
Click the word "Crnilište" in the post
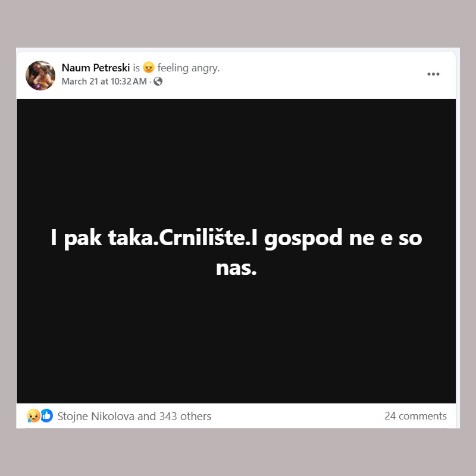[202, 237]
